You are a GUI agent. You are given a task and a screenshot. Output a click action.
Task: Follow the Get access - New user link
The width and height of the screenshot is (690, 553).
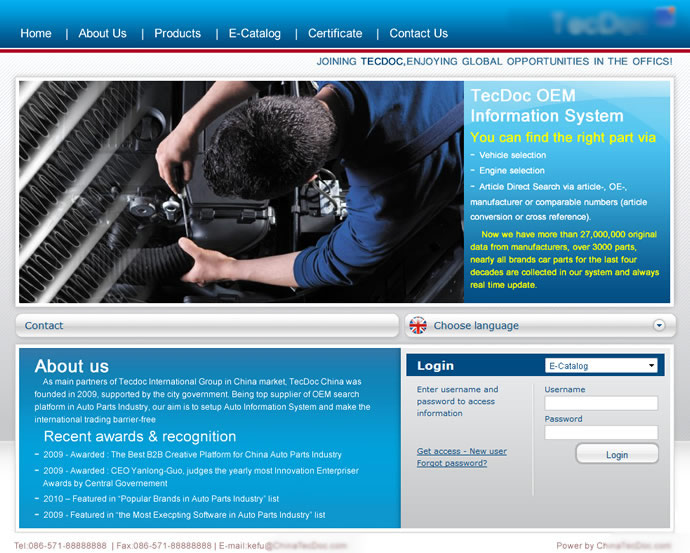(x=462, y=451)
